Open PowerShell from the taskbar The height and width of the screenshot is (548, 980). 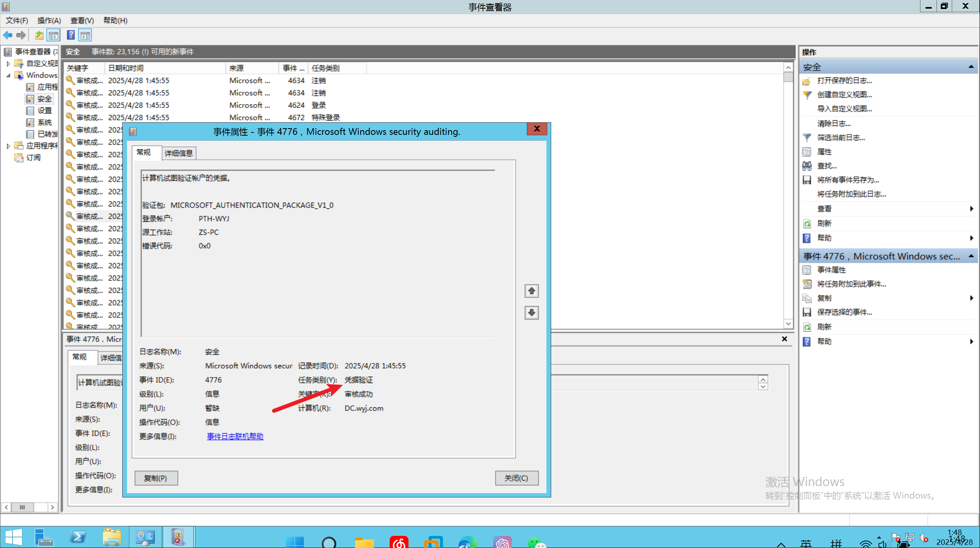click(78, 537)
